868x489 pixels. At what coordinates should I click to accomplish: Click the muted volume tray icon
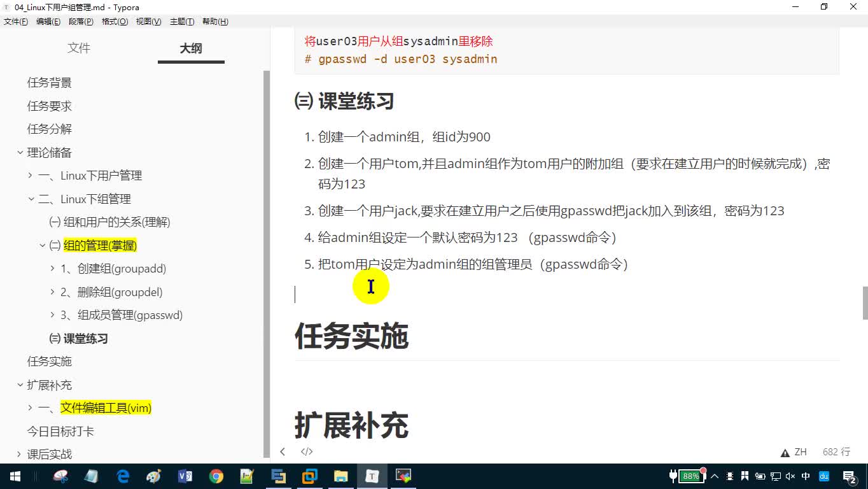(x=791, y=476)
